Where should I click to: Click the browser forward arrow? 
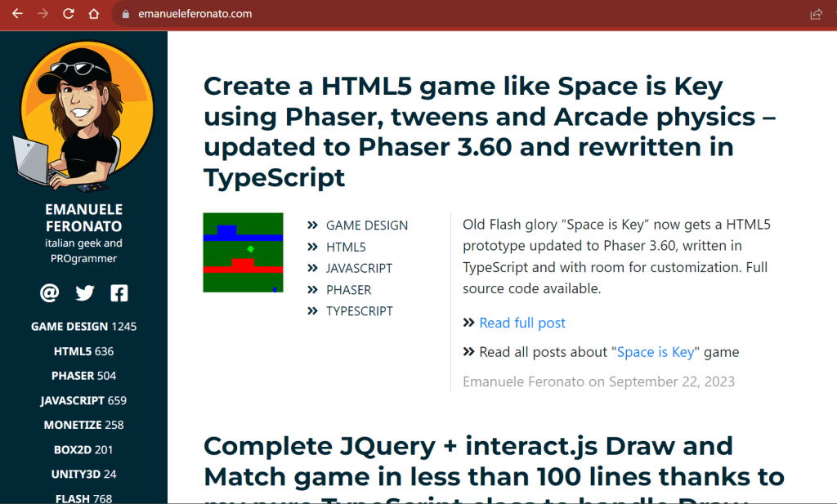tap(43, 14)
